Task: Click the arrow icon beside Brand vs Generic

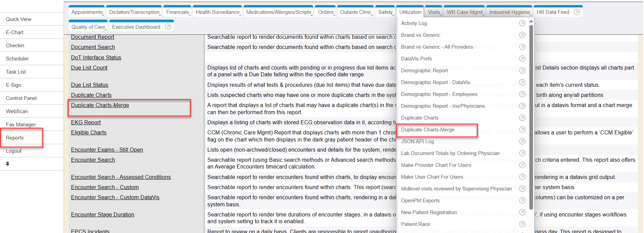Action: pos(522,35)
